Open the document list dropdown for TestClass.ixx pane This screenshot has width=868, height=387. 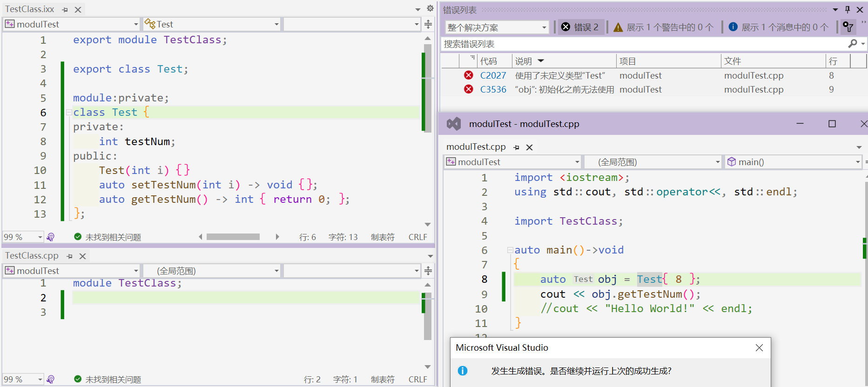click(x=418, y=9)
